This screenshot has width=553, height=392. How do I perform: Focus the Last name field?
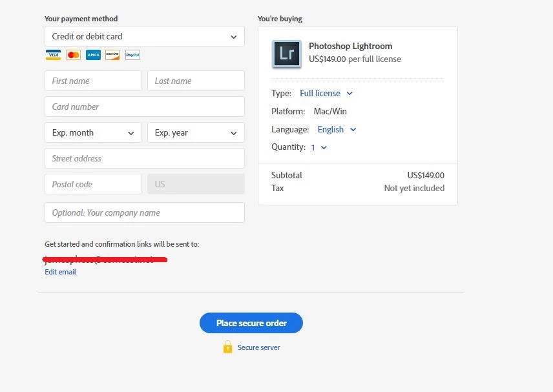point(196,81)
